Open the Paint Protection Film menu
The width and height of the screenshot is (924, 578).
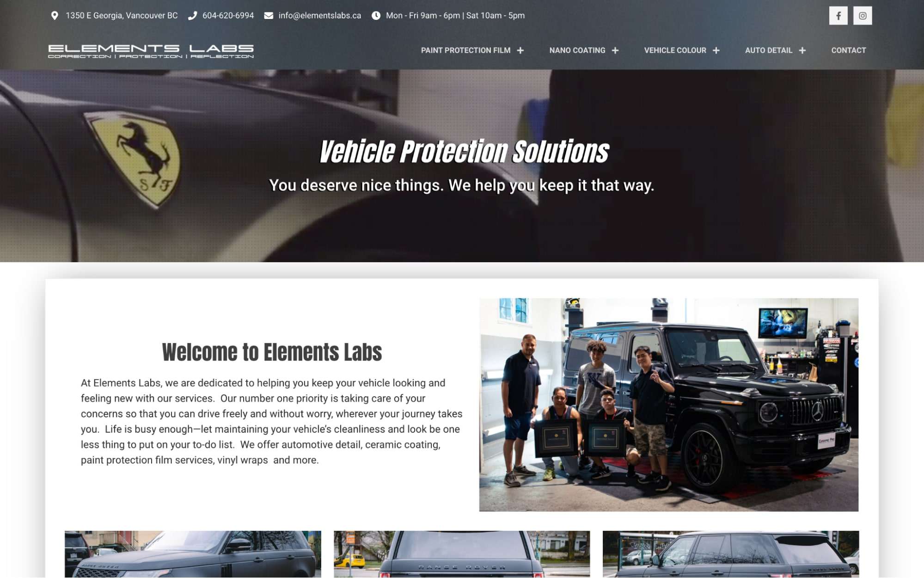point(465,50)
